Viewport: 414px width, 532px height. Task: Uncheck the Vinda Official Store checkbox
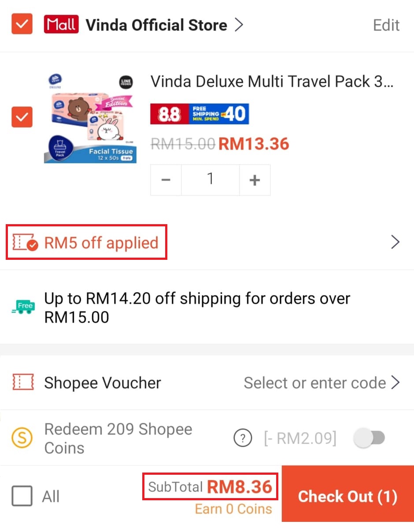pos(22,25)
